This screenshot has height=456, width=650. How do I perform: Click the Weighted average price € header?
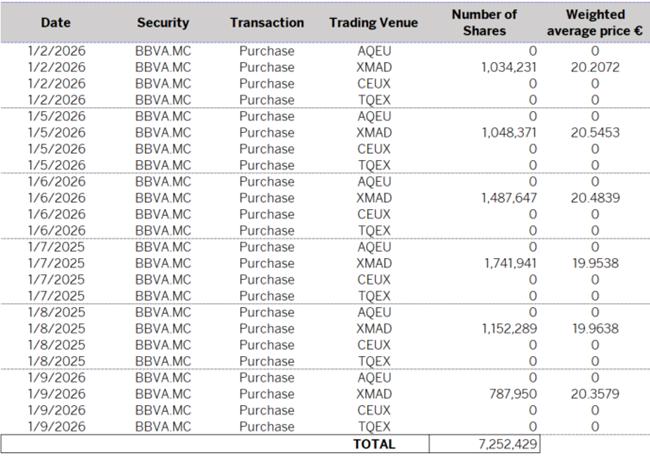click(594, 22)
